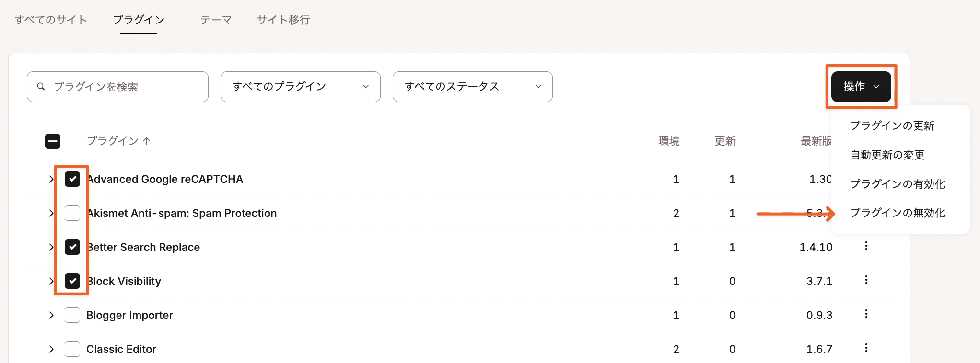This screenshot has width=980, height=363.
Task: Open the すべてのプラグイン filter dropdown
Action: [x=300, y=87]
